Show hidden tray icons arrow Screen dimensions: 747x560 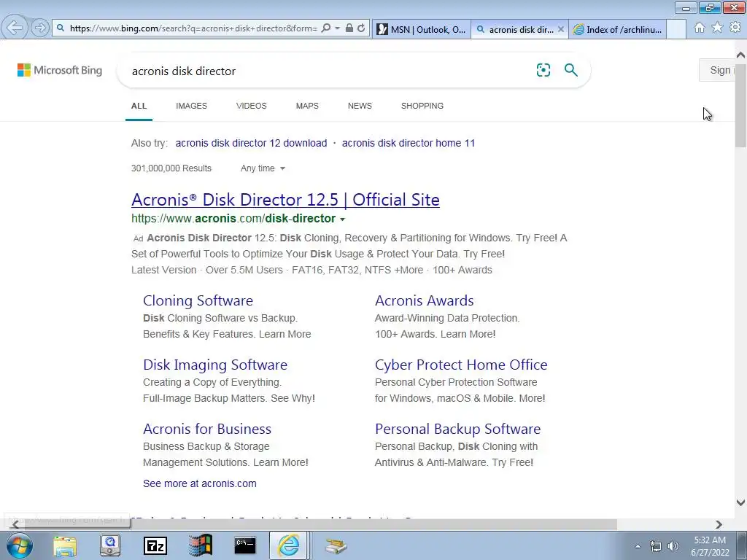(x=638, y=546)
